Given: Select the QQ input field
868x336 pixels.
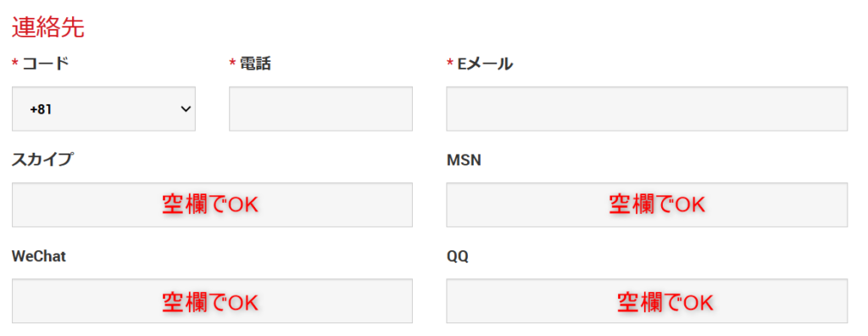Looking at the screenshot, I should (x=647, y=300).
